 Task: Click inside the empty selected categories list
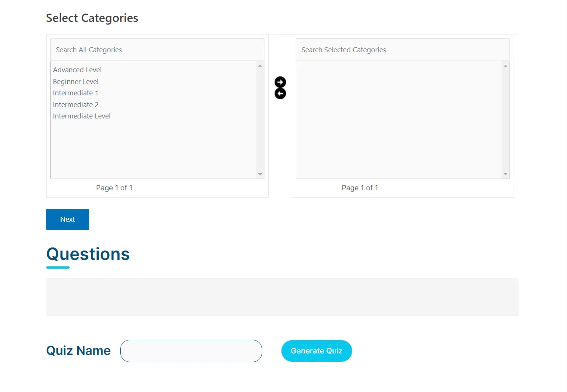(x=399, y=120)
